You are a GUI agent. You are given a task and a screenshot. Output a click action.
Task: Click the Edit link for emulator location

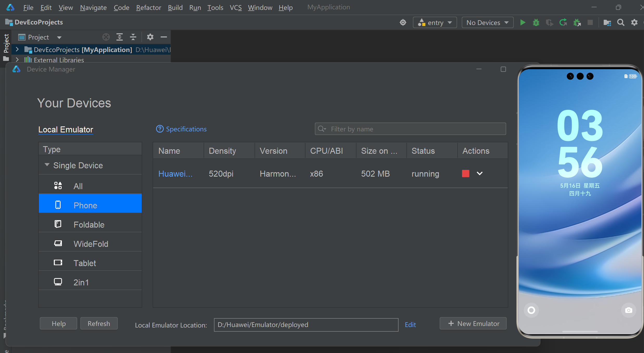410,325
